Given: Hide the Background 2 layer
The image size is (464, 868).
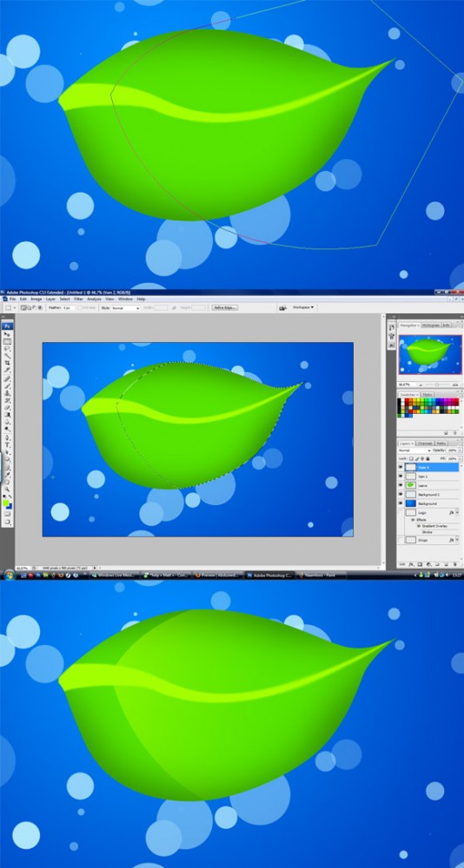Looking at the screenshot, I should click(x=401, y=495).
